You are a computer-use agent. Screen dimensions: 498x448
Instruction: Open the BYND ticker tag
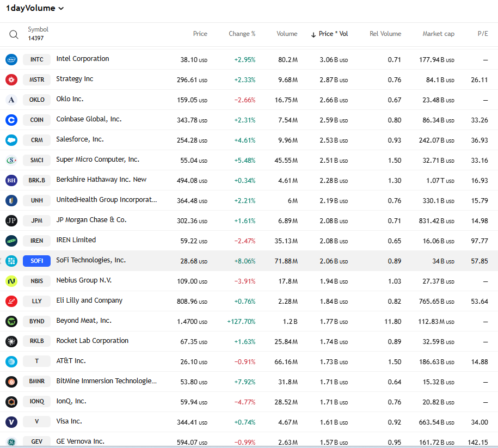point(37,321)
